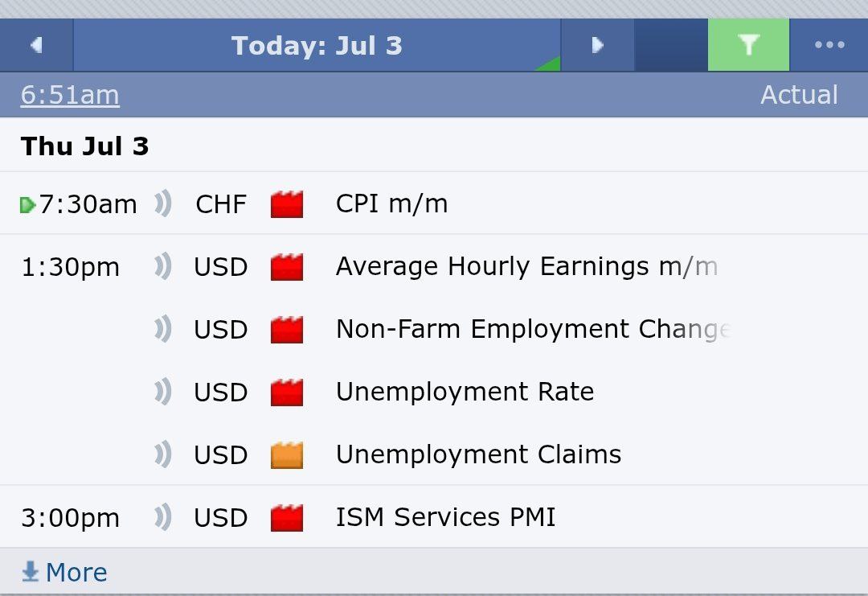The width and height of the screenshot is (868, 596).
Task: Open the Unemployment Claims event row
Action: click(434, 454)
